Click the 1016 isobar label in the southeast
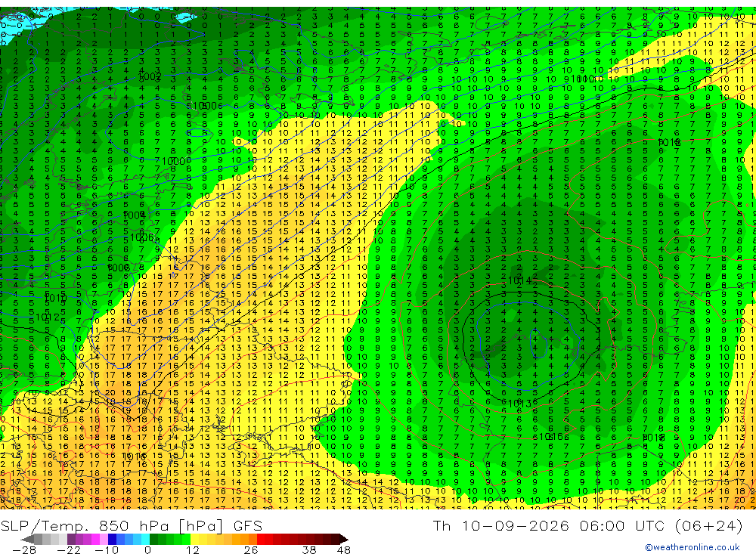The width and height of the screenshot is (756, 554). (x=550, y=437)
